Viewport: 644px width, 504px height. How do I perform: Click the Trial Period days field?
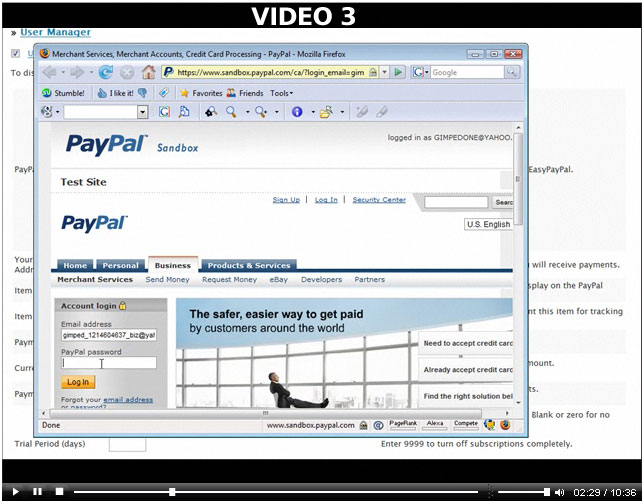pos(127,444)
